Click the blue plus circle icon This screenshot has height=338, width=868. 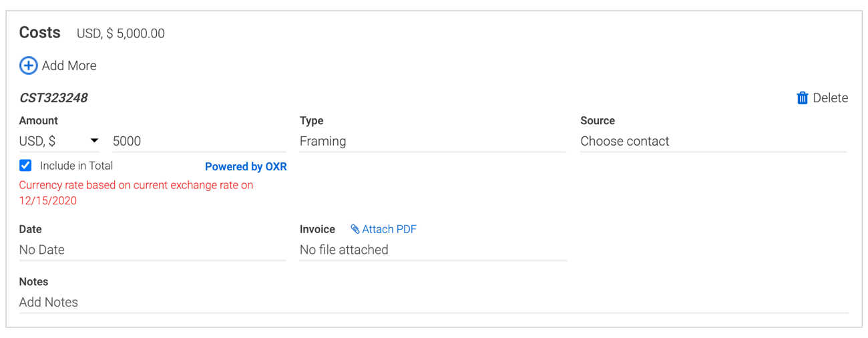tap(28, 65)
